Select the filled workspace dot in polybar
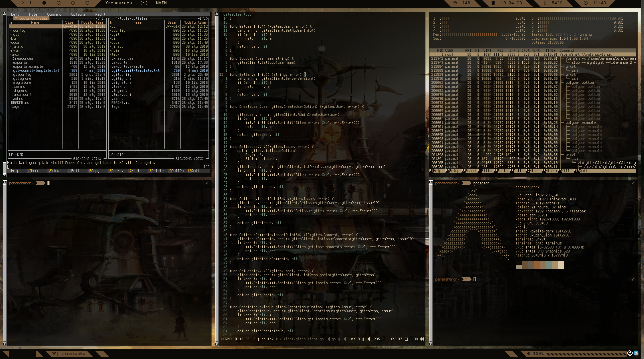 (x=44, y=3)
